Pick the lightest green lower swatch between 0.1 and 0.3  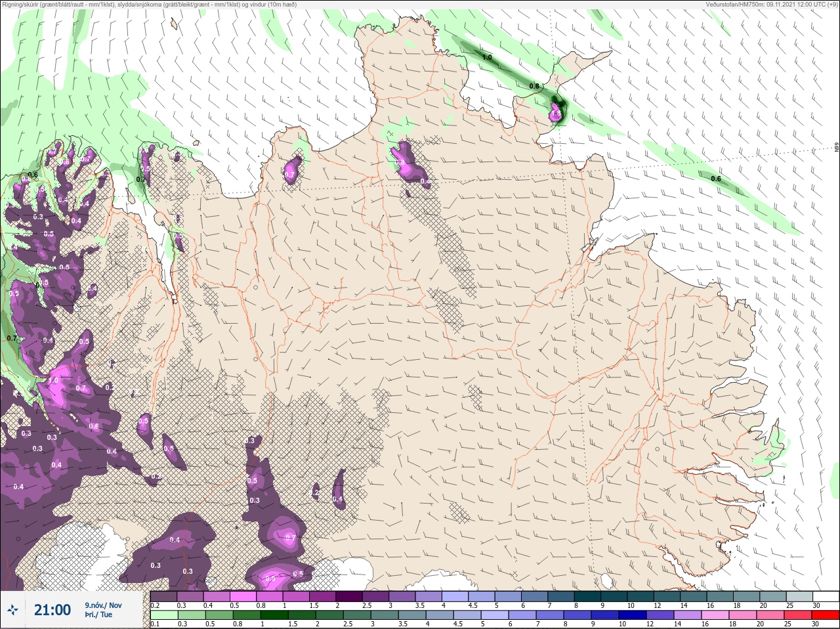[x=163, y=615]
